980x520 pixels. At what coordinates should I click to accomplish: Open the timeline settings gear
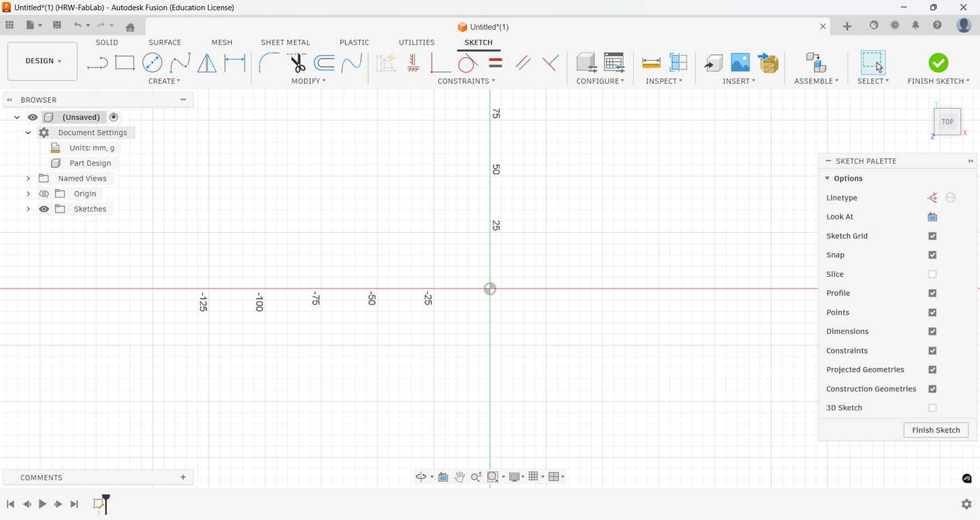tap(966, 504)
